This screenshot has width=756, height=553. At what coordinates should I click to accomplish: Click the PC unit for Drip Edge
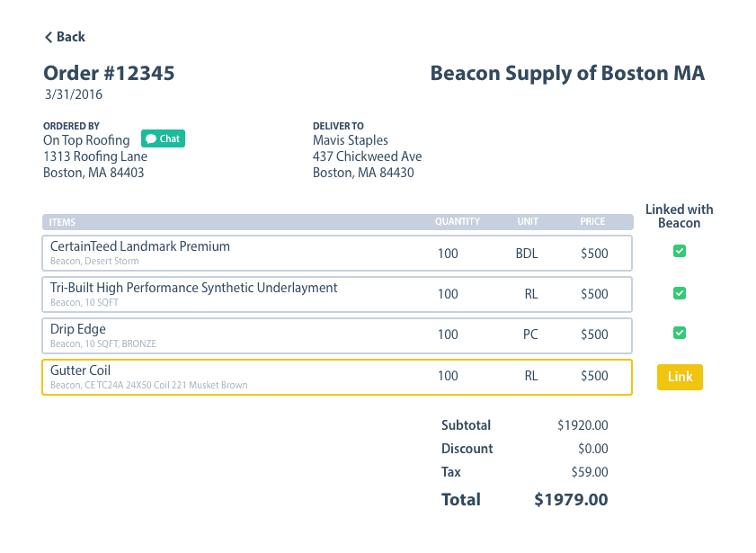coord(530,334)
